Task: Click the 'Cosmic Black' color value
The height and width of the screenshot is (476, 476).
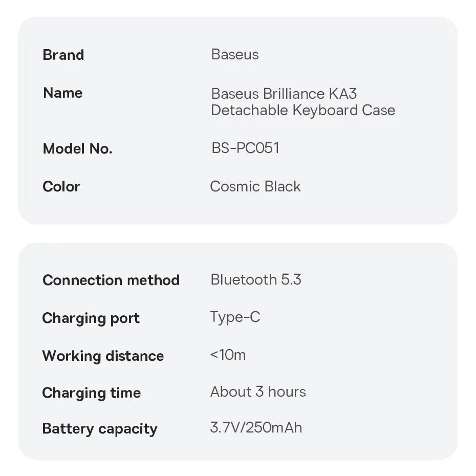Action: [x=255, y=186]
